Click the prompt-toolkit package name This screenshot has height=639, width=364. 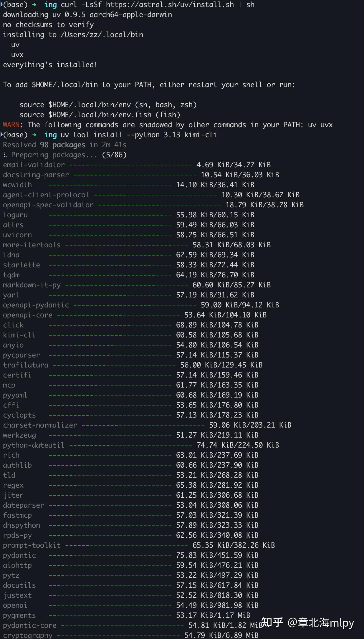[x=32, y=545]
